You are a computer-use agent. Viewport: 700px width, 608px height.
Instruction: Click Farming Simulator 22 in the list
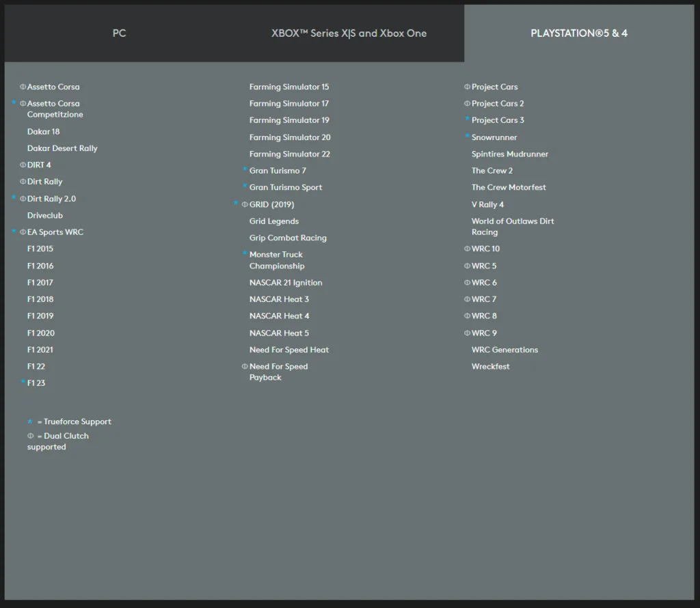pos(290,154)
